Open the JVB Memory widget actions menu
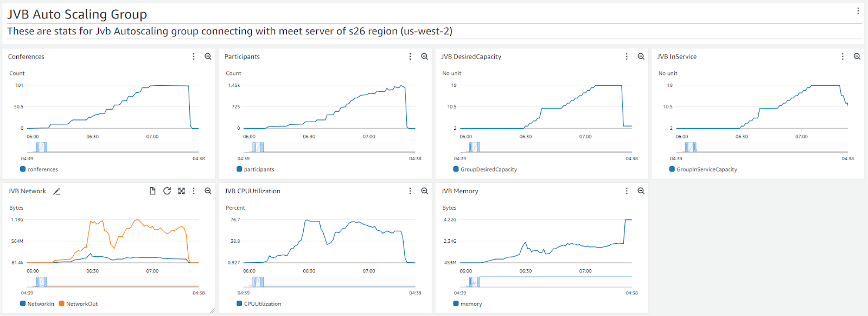 point(627,191)
